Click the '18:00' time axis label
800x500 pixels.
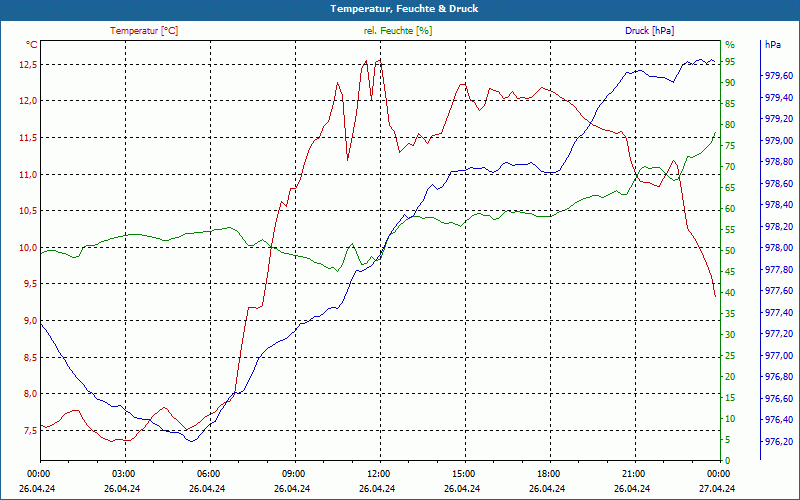(x=547, y=473)
